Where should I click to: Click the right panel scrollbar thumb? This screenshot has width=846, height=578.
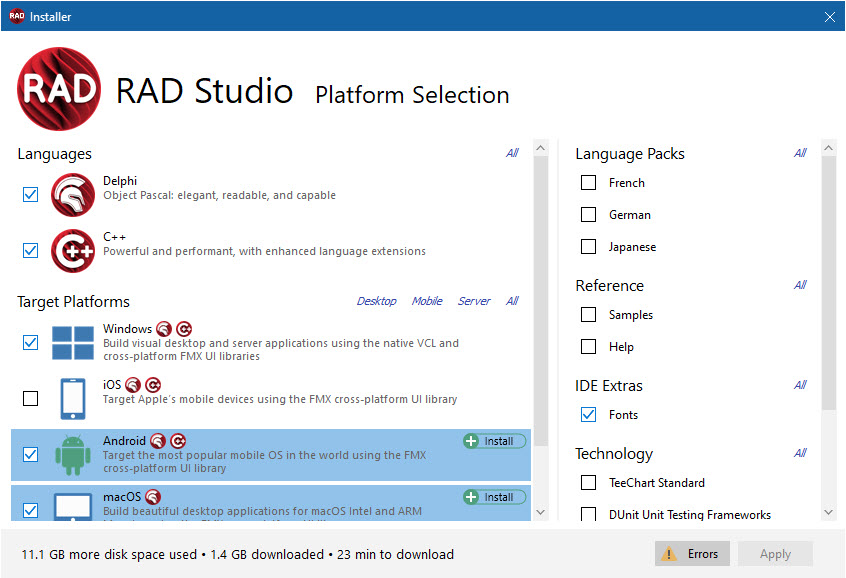pyautogui.click(x=829, y=283)
